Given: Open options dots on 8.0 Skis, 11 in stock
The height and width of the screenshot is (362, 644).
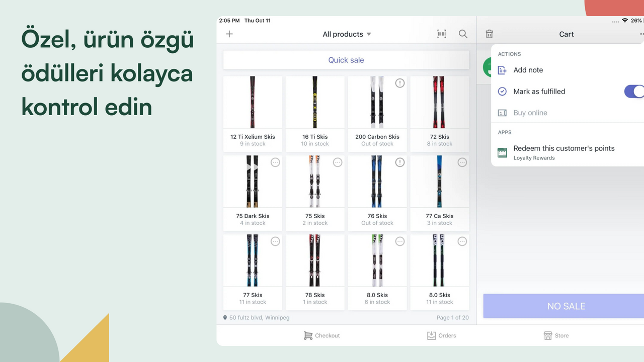Looking at the screenshot, I should point(462,241).
